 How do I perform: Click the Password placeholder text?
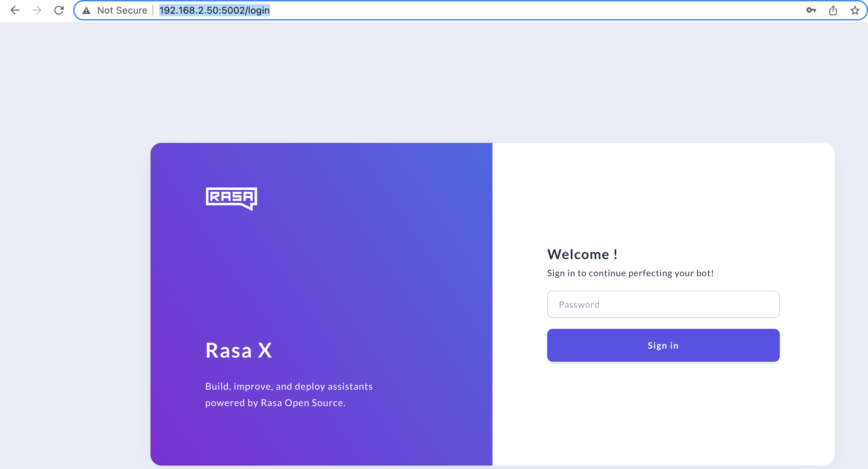click(579, 304)
